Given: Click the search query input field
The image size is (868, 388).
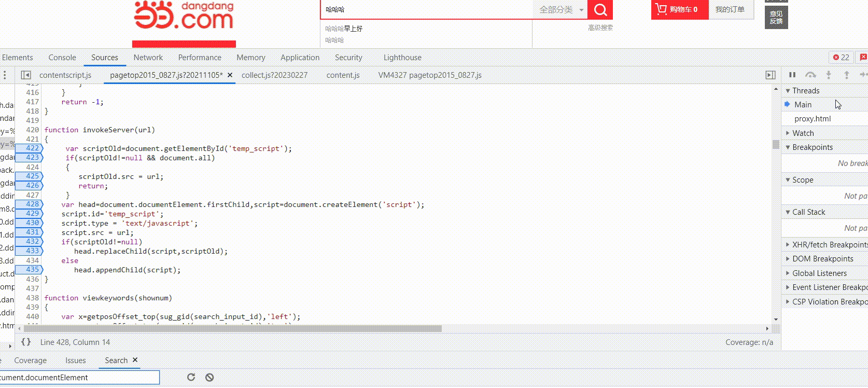Looking at the screenshot, I should tap(79, 378).
